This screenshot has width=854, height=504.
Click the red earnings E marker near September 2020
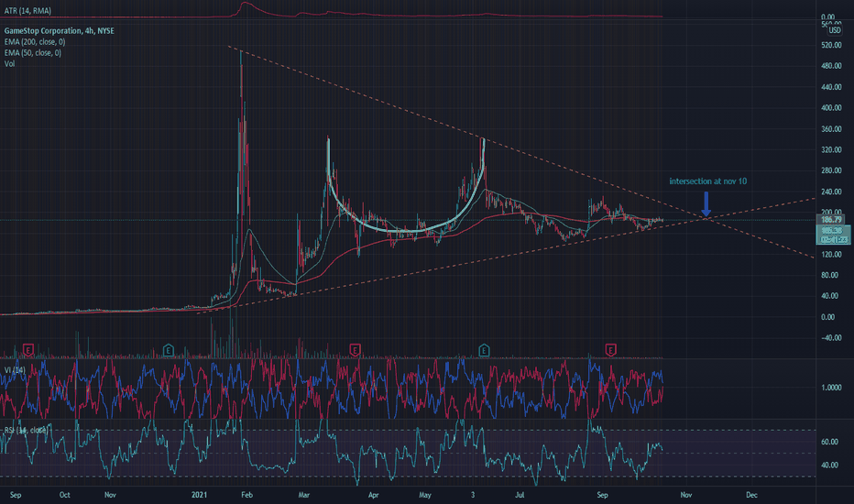pyautogui.click(x=27, y=350)
